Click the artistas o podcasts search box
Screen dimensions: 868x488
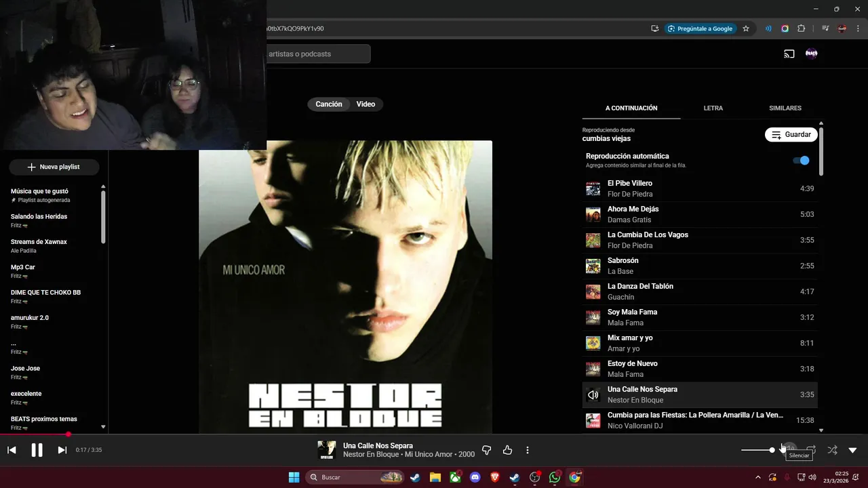[x=317, y=54]
